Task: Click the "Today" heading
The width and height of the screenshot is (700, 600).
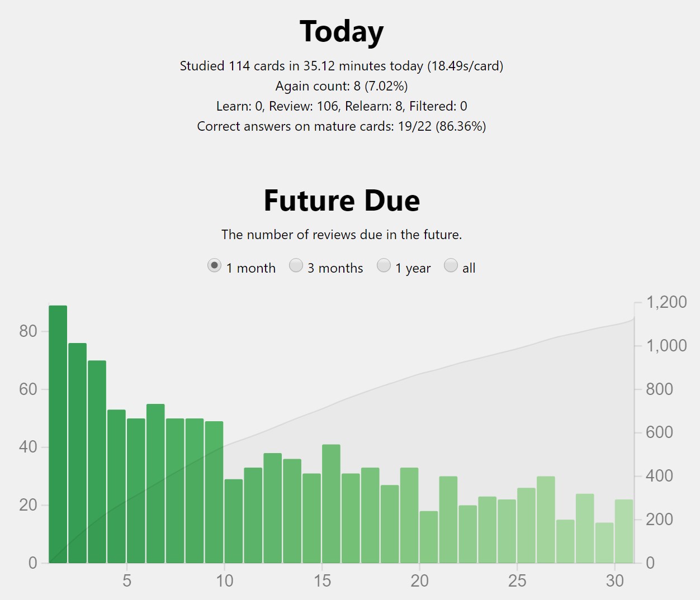Action: (x=342, y=31)
